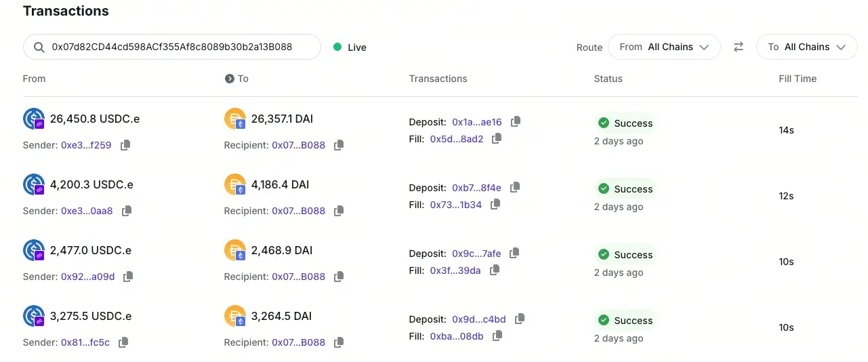Copy fill hash 0xba...08db
This screenshot has height=362, width=868.
[497, 336]
